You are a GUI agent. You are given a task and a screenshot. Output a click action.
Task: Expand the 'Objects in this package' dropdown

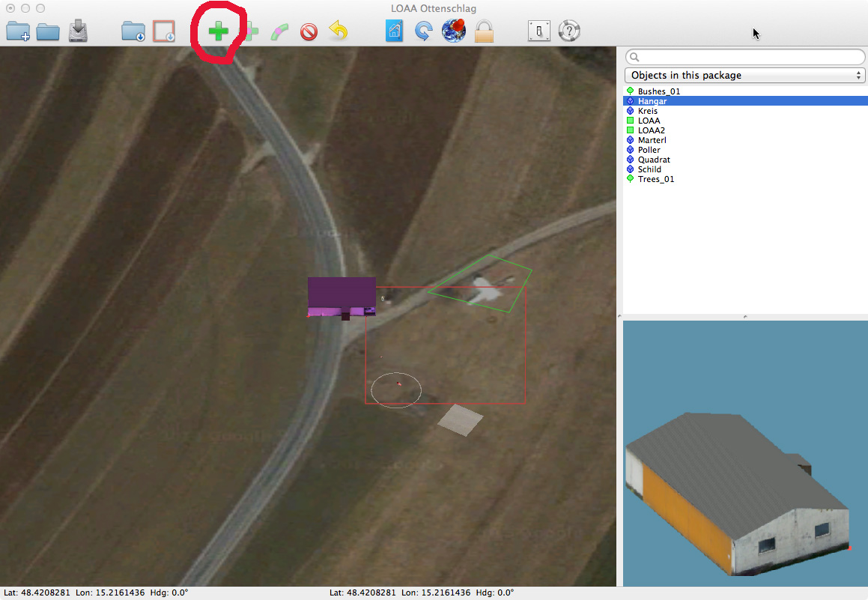[x=744, y=75]
